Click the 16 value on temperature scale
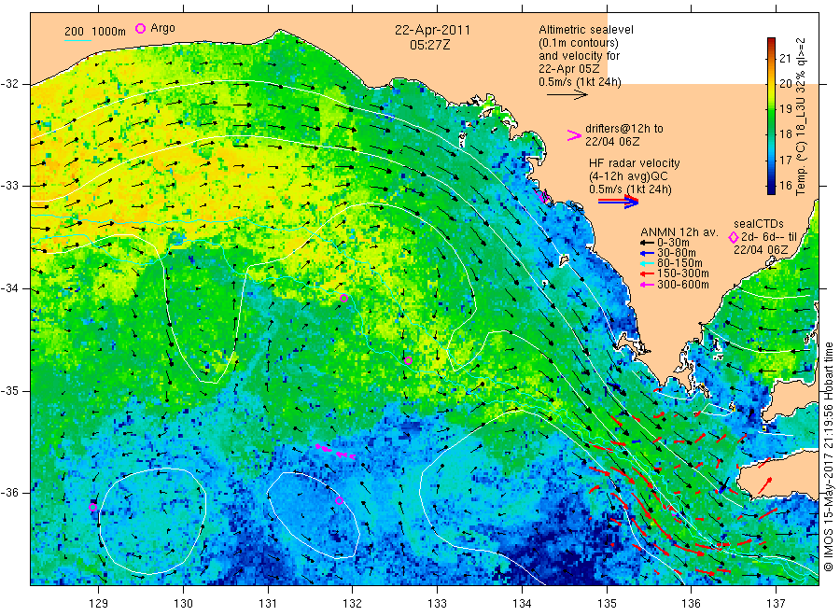840x616 pixels. pos(785,185)
